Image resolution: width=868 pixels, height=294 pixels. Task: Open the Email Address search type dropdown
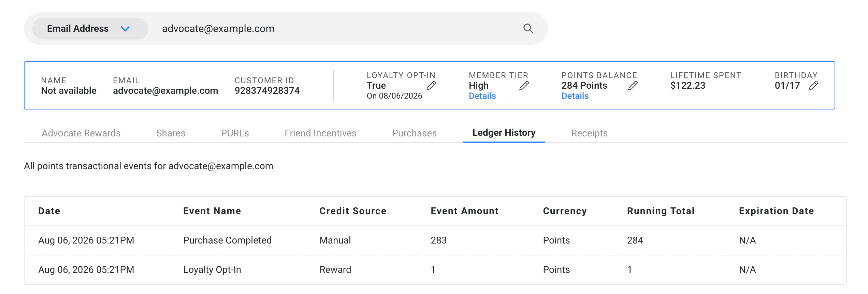click(x=90, y=29)
